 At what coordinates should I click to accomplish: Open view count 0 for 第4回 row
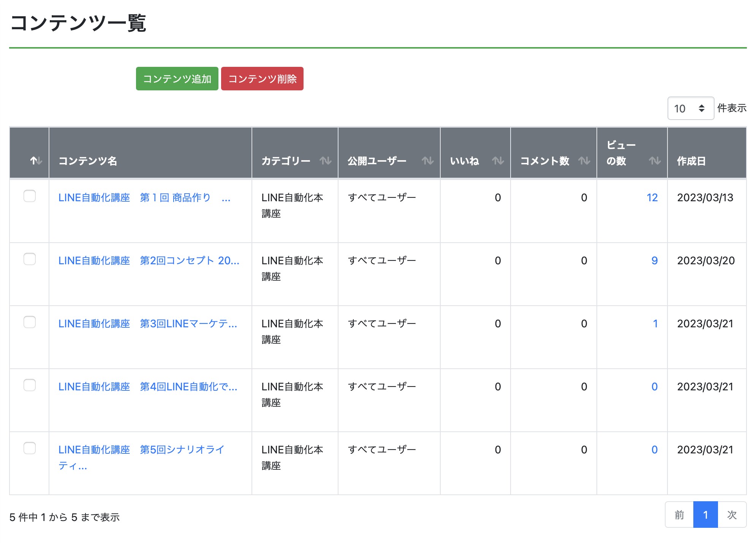[x=655, y=387]
